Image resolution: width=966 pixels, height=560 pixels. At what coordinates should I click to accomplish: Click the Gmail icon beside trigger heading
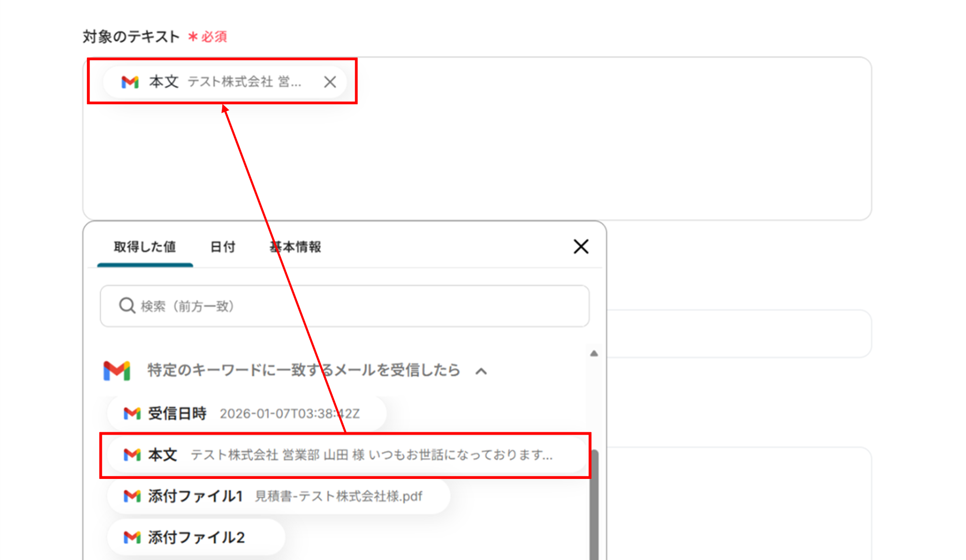[117, 371]
